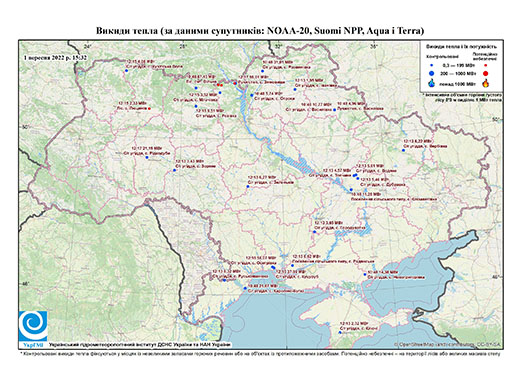Select the large red circle in legend
The width and height of the screenshot is (520, 368).
point(486,73)
